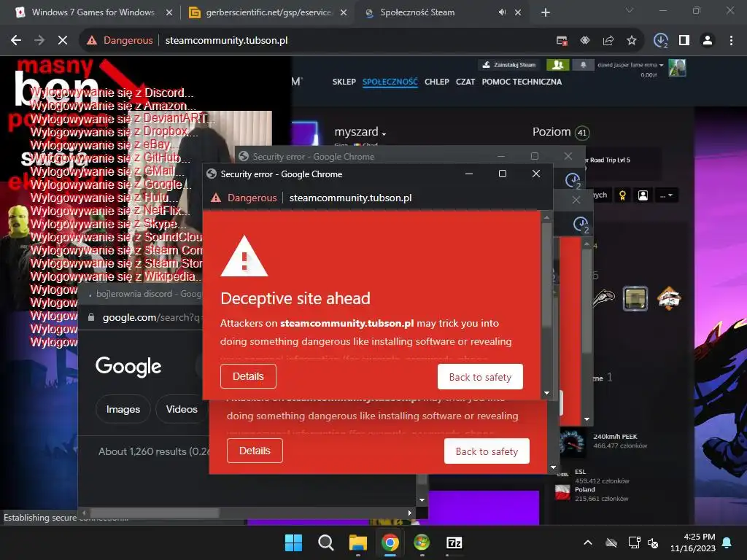Open the 240km/h PEEK group
Image resolution: width=747 pixels, height=560 pixels.
pyautogui.click(x=615, y=437)
